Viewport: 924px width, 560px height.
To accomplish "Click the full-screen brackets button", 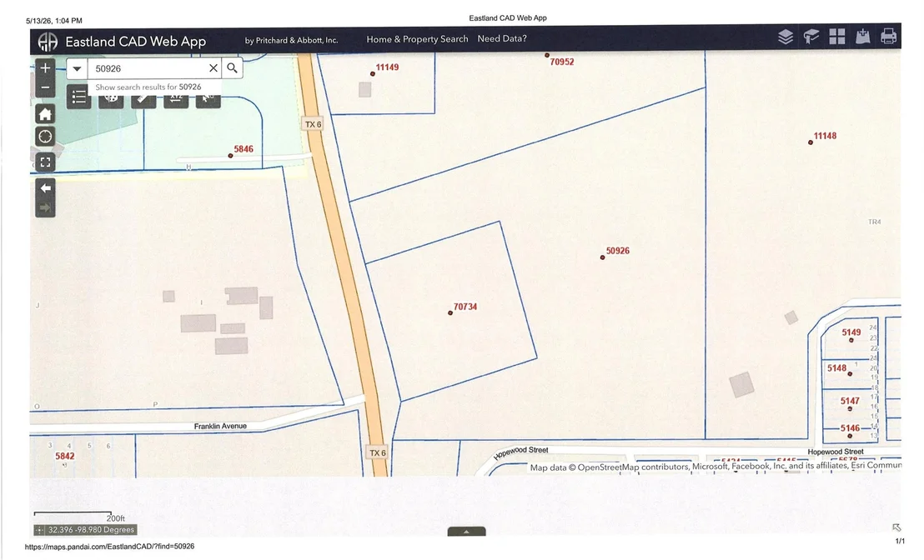I will (x=45, y=162).
